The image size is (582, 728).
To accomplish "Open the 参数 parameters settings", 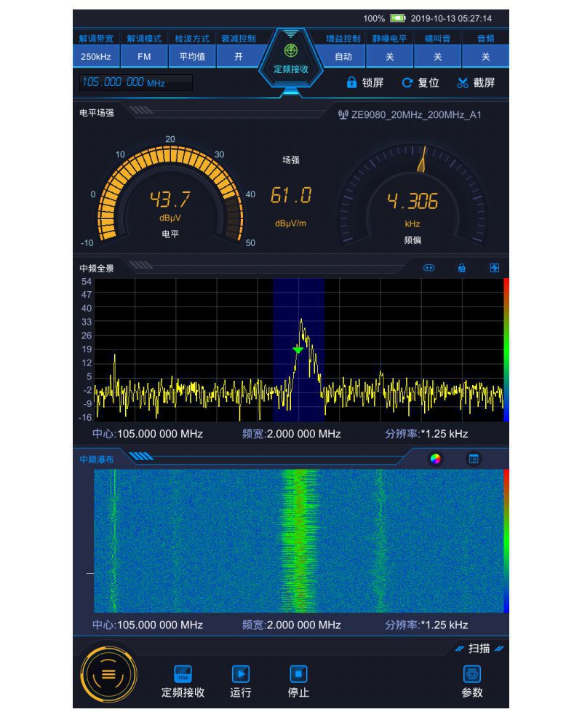I will 472,674.
